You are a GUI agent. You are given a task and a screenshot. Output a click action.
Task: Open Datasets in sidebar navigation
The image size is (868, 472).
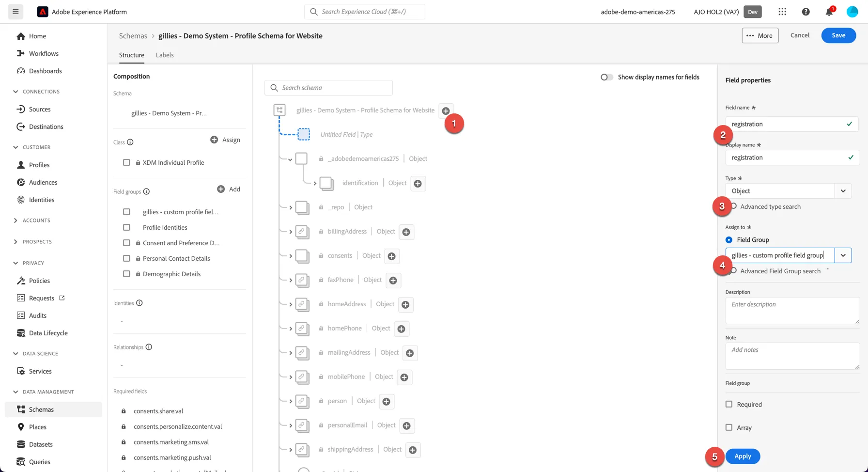pos(41,444)
